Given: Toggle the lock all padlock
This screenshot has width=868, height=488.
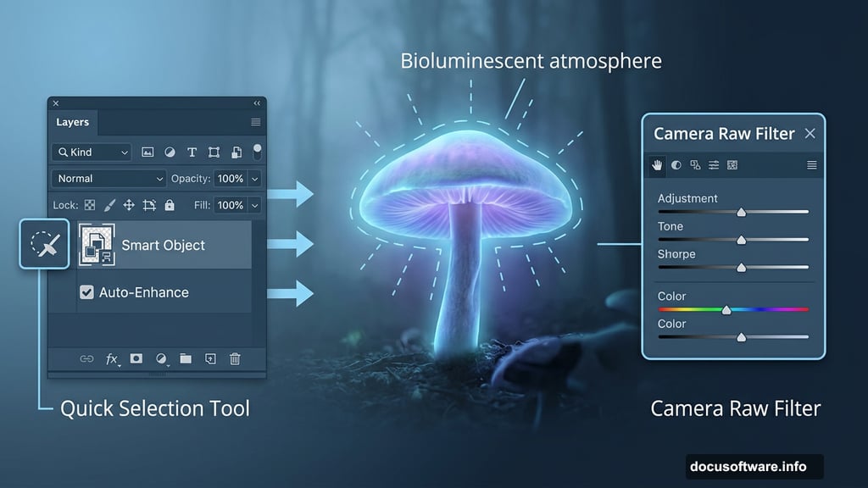Looking at the screenshot, I should [x=170, y=204].
